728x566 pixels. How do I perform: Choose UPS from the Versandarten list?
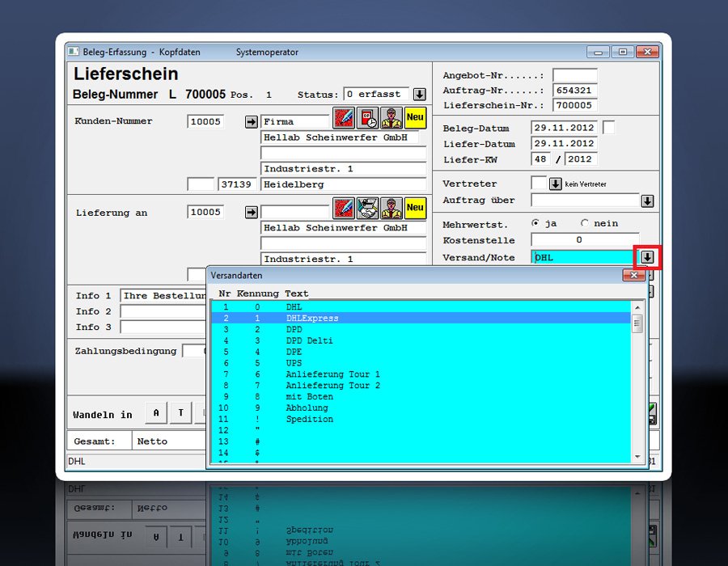point(293,364)
